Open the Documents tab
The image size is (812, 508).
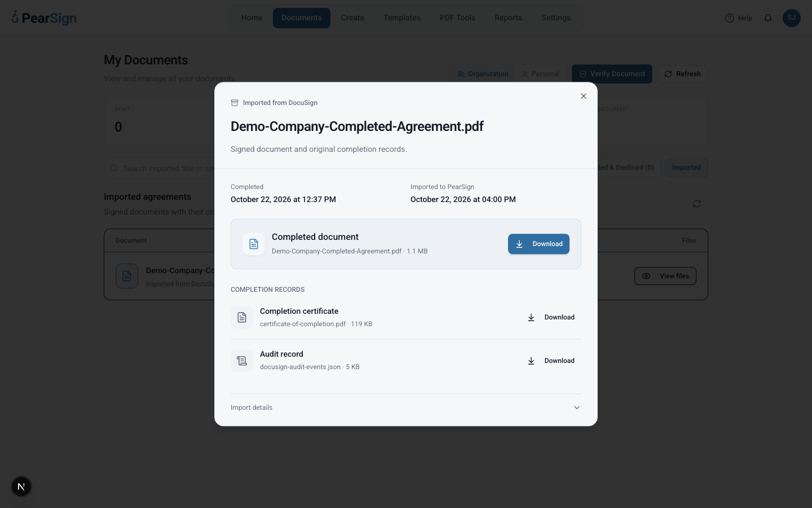[302, 18]
